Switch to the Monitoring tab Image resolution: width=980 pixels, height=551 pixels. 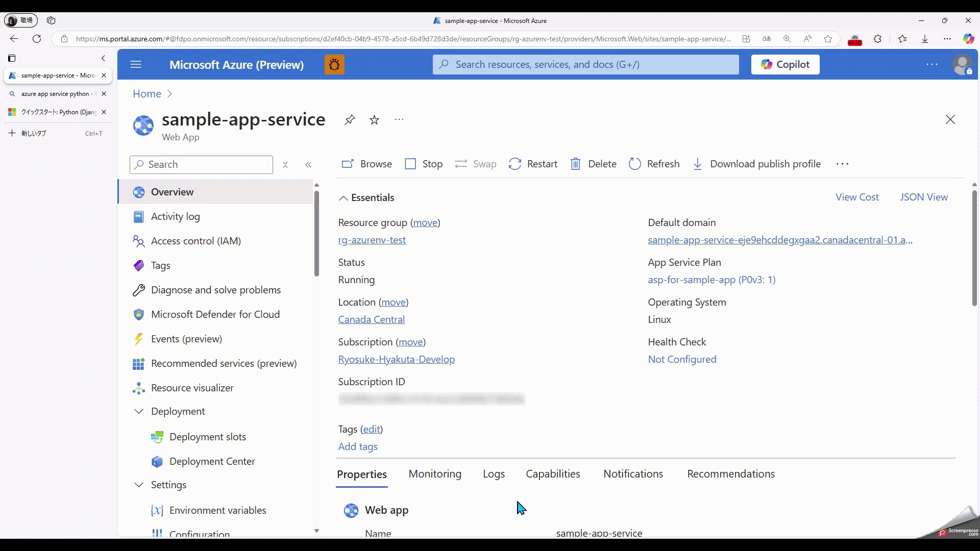point(435,474)
